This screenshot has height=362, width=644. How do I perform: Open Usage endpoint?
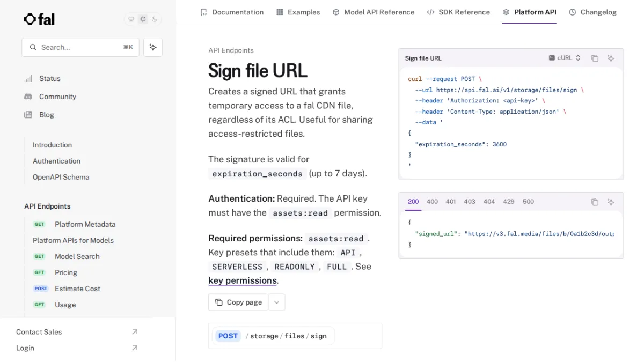(x=65, y=305)
